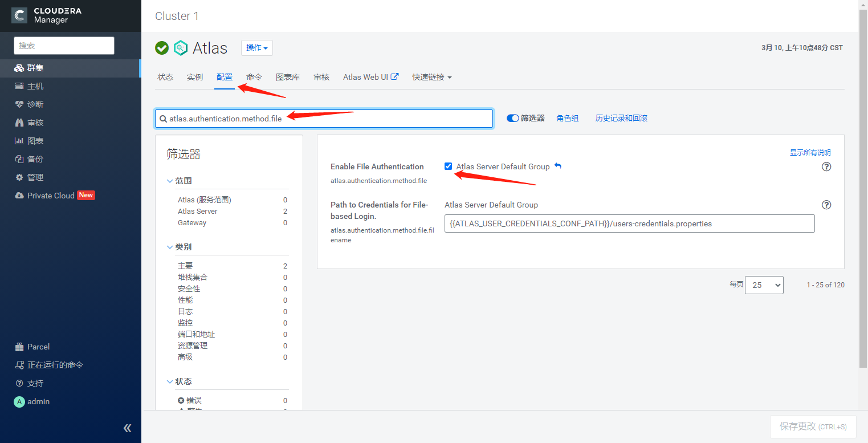The image size is (868, 443).
Task: Filter by 高级 advanced category
Action: pyautogui.click(x=185, y=357)
